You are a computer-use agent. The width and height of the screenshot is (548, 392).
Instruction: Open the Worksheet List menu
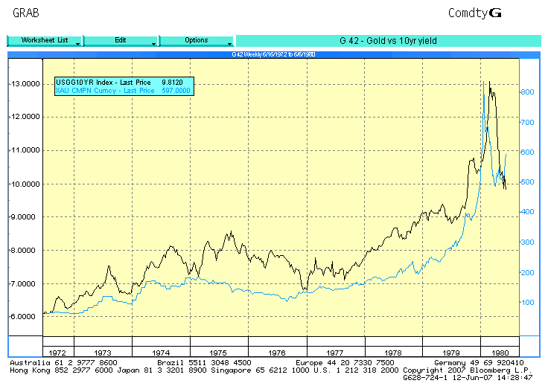point(44,41)
